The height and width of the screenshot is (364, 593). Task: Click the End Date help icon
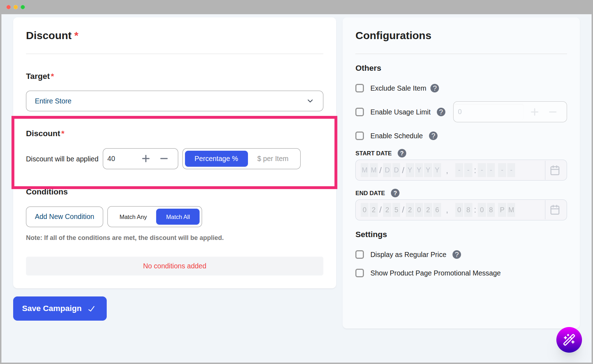point(395,193)
